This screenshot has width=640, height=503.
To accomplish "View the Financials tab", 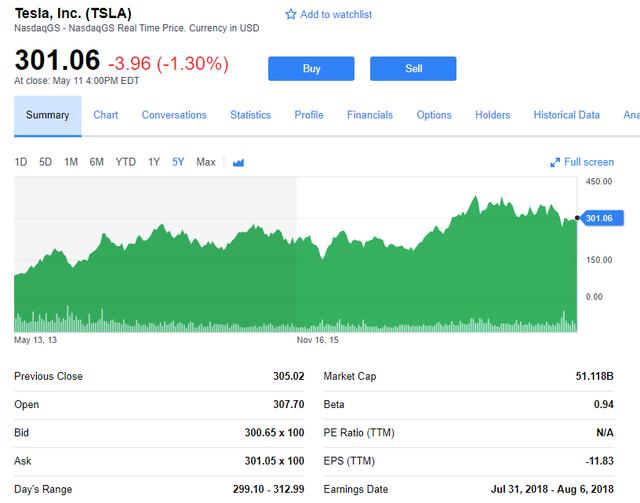I will (x=370, y=115).
